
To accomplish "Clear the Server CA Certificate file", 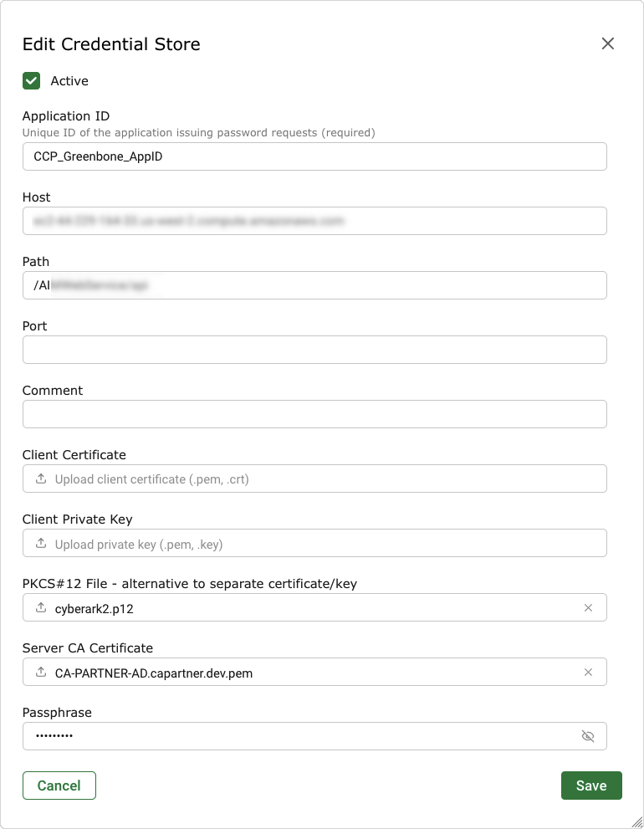I will tap(588, 673).
